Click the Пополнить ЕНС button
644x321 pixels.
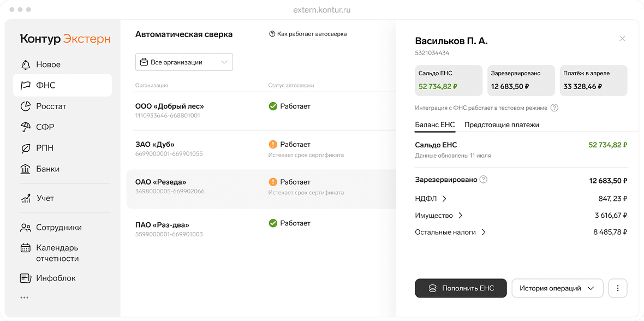(461, 288)
